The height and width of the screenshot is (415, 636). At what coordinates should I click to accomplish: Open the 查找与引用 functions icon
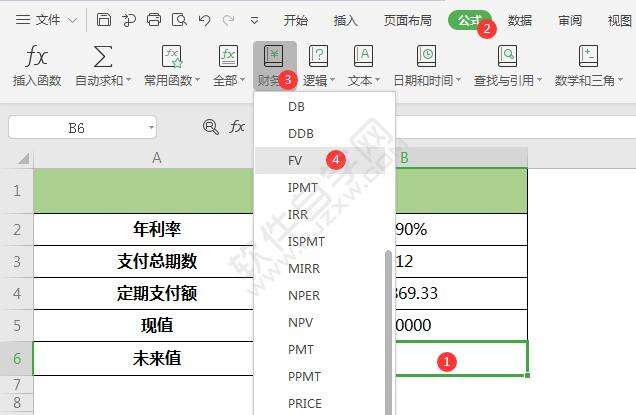point(507,56)
